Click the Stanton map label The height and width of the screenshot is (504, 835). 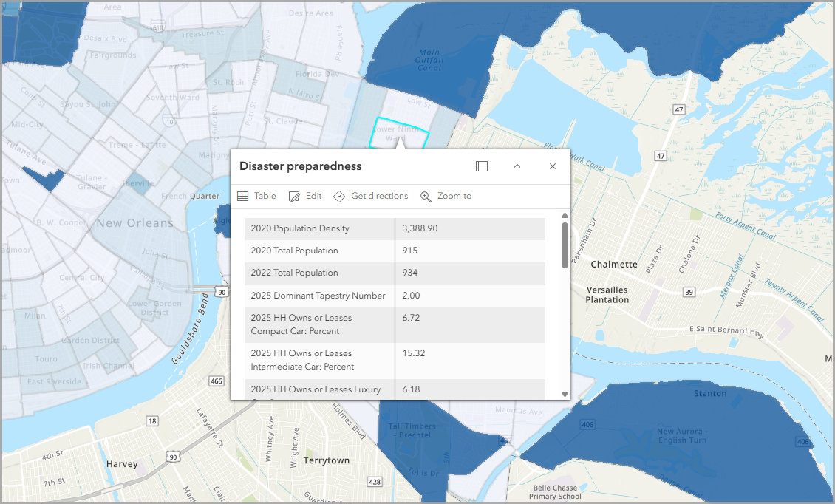(x=710, y=394)
